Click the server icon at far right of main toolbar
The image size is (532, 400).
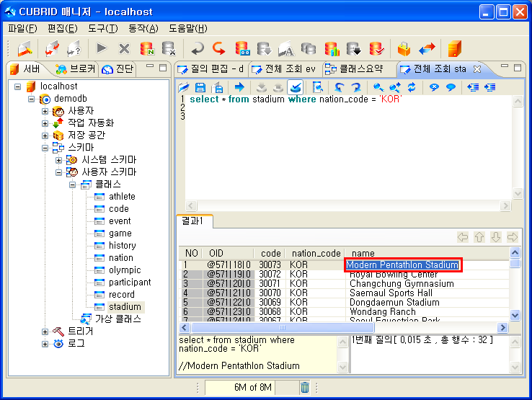coord(453,49)
